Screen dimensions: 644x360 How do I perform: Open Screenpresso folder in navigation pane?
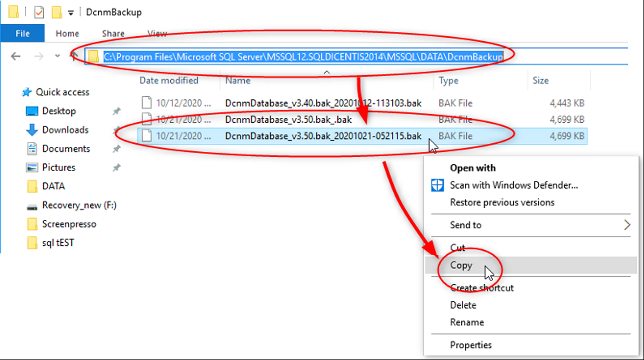[x=69, y=224]
